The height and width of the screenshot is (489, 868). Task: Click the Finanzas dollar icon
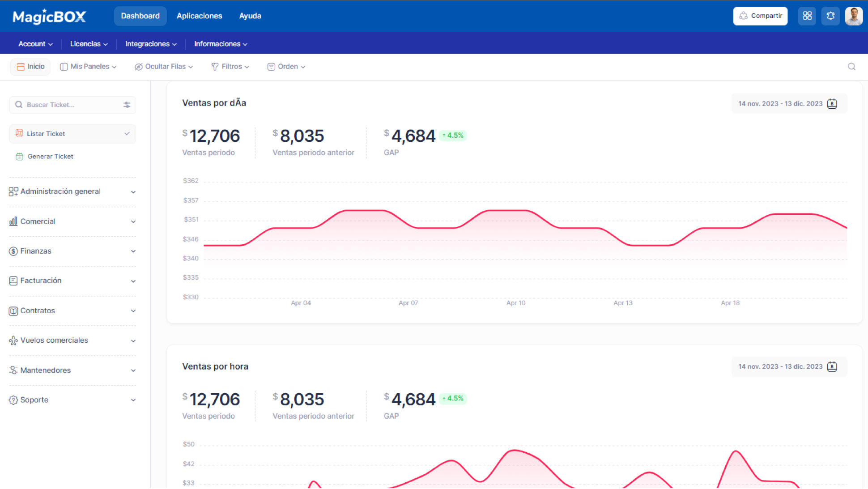coord(13,251)
